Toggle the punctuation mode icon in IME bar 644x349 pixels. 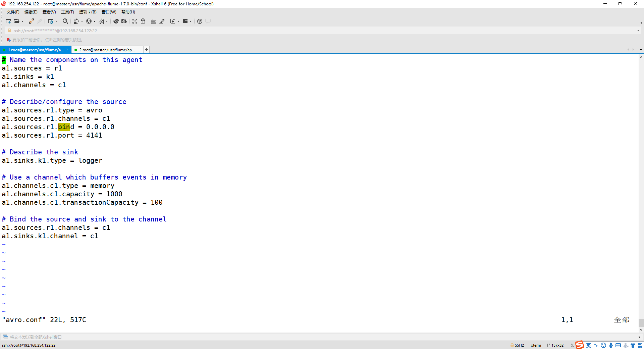(x=596, y=345)
